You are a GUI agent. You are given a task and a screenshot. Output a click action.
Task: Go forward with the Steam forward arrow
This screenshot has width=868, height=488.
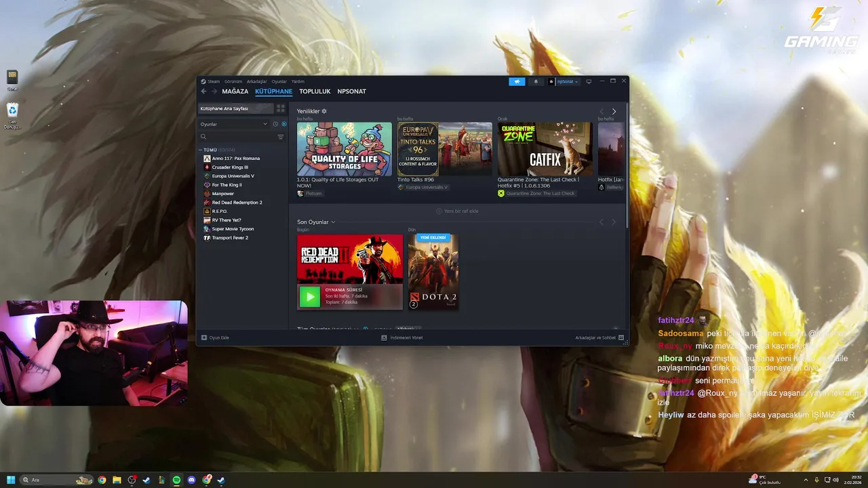tap(214, 91)
